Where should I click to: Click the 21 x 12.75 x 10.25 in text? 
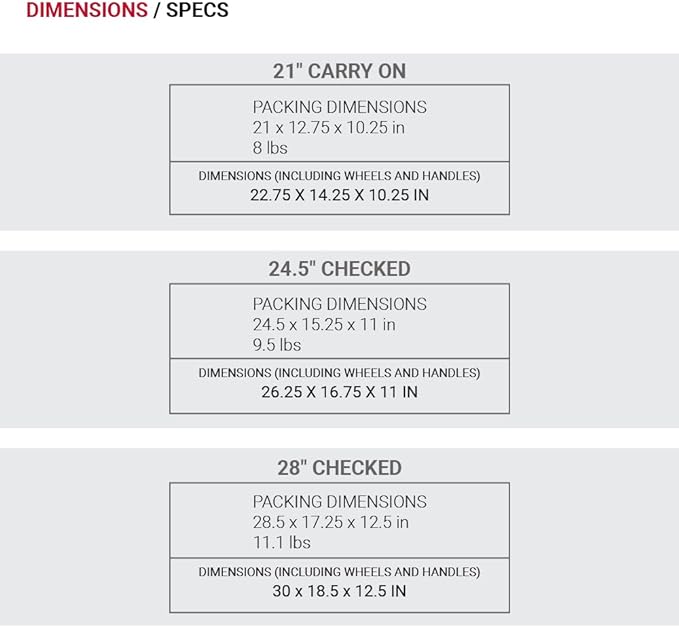click(328, 127)
